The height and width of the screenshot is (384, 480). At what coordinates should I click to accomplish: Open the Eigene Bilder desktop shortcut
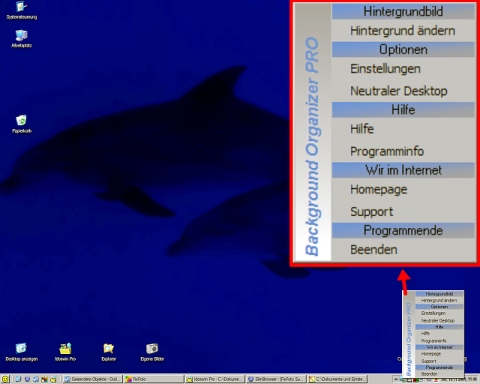coord(152,352)
